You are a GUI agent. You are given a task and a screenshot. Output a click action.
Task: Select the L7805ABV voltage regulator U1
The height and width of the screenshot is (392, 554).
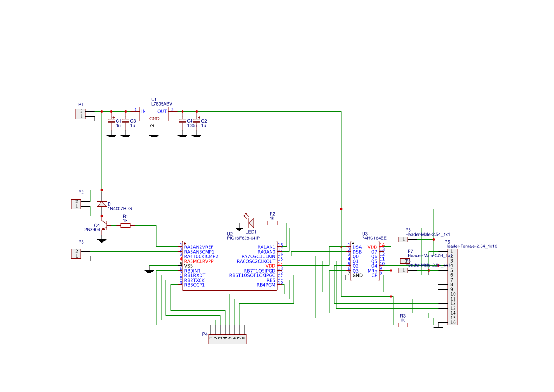coord(154,114)
